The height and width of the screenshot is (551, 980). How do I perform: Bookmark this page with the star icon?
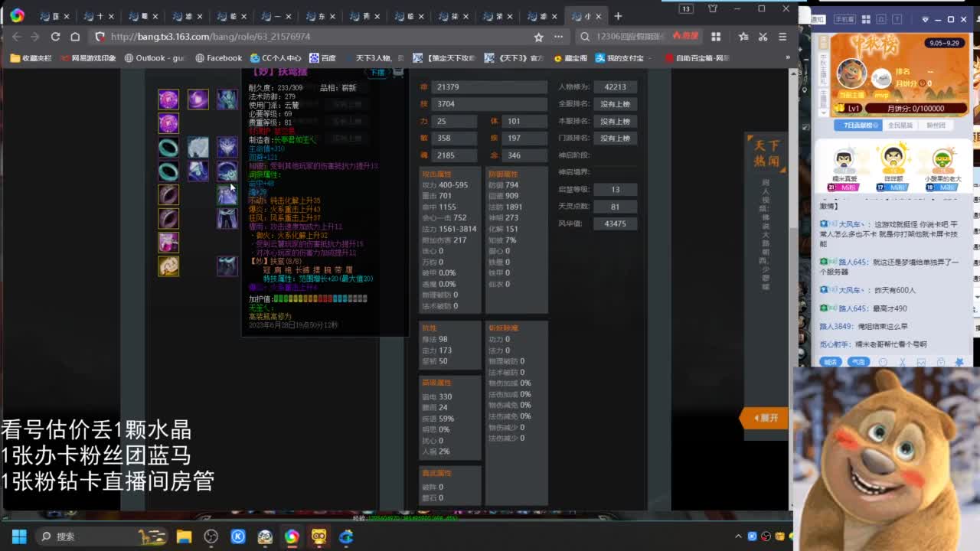click(x=538, y=37)
